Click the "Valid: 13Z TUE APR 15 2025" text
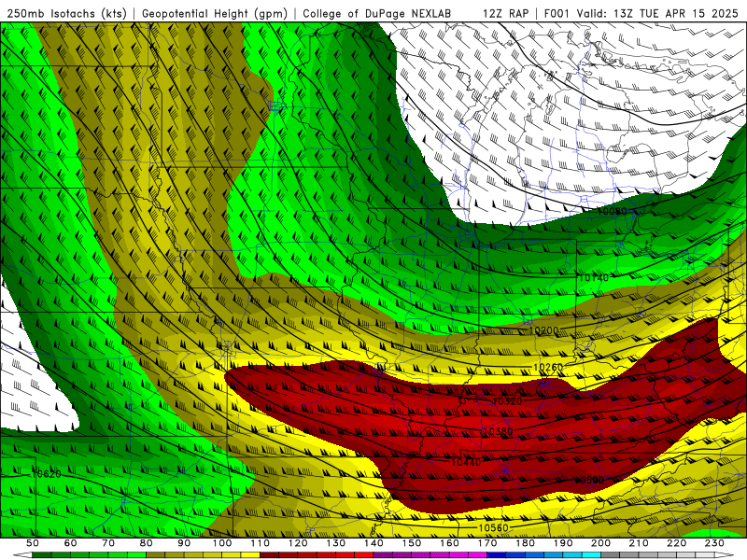Viewport: 747px width, 560px height. (659, 13)
